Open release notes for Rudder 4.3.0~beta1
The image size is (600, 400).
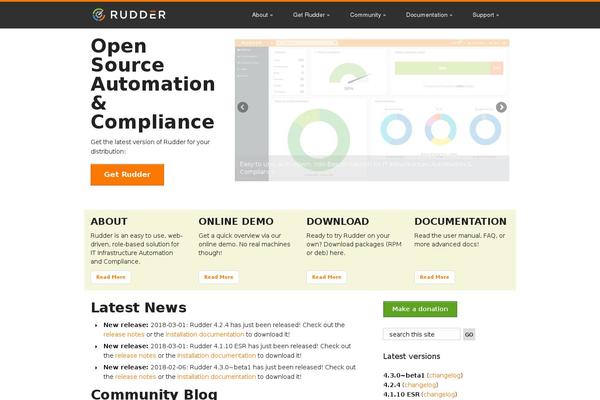pos(135,376)
